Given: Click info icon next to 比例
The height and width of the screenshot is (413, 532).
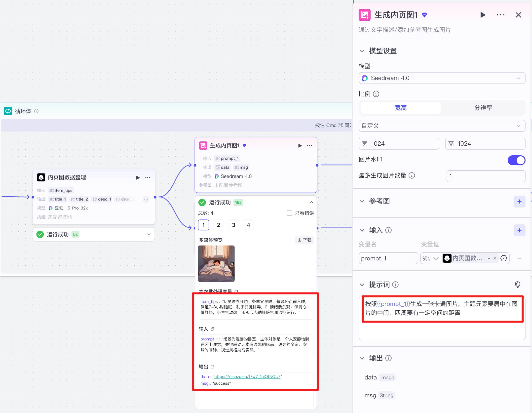Looking at the screenshot, I should coord(376,94).
